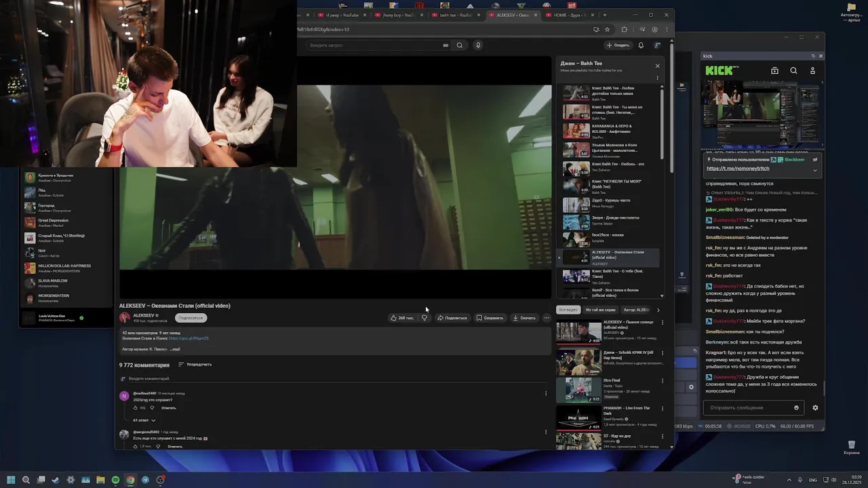Open more actions menu beside Download button
Image resolution: width=868 pixels, height=488 pixels.
[x=547, y=318]
